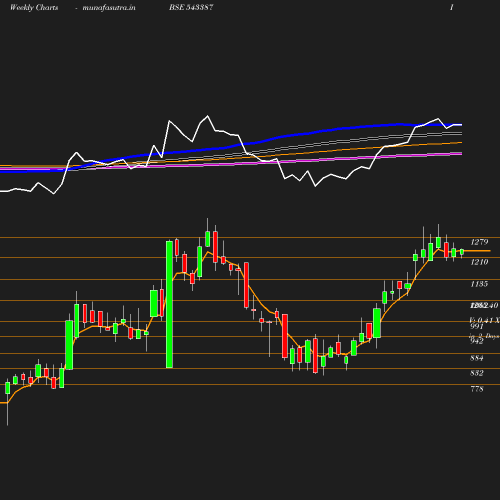Click the 832 price level label

point(477,373)
